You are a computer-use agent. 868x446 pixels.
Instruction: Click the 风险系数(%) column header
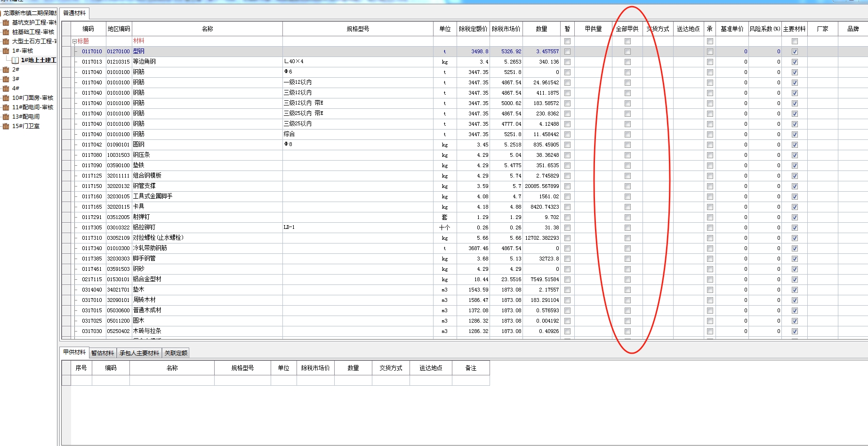point(765,29)
